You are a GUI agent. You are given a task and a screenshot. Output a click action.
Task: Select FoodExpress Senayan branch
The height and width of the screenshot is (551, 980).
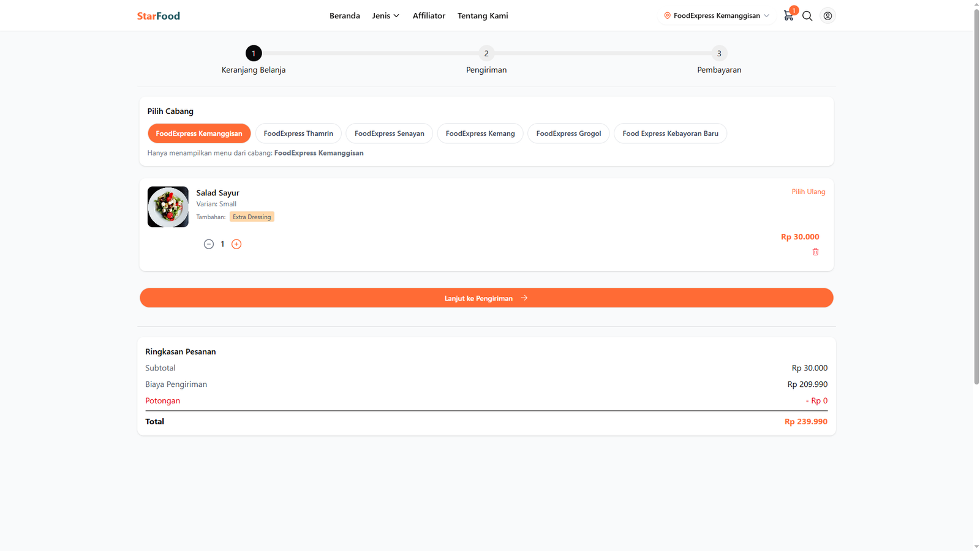point(389,133)
